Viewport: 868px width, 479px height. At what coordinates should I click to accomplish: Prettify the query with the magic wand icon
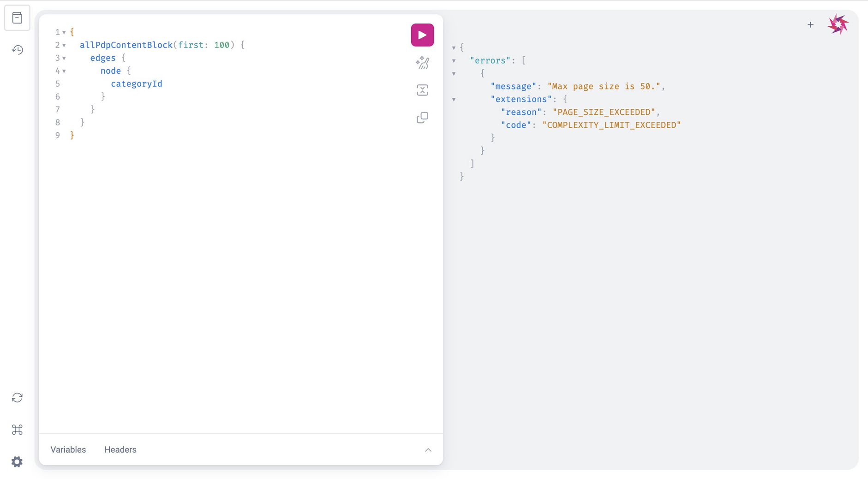point(422,63)
